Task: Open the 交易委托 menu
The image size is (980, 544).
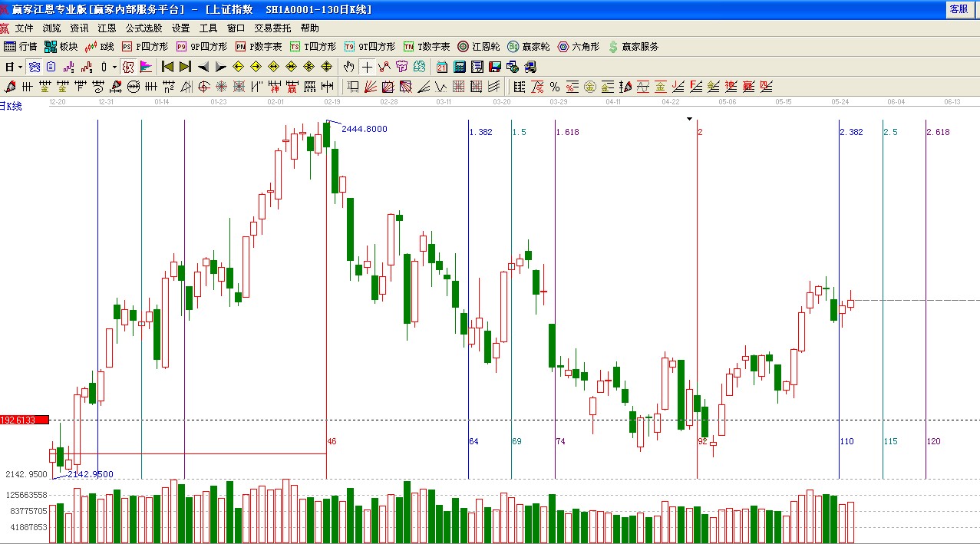Action: (272, 28)
